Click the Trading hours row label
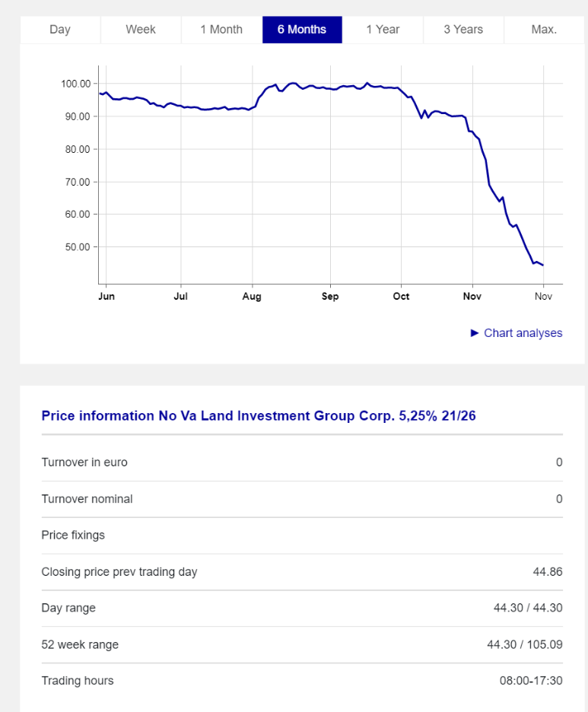 pos(78,681)
